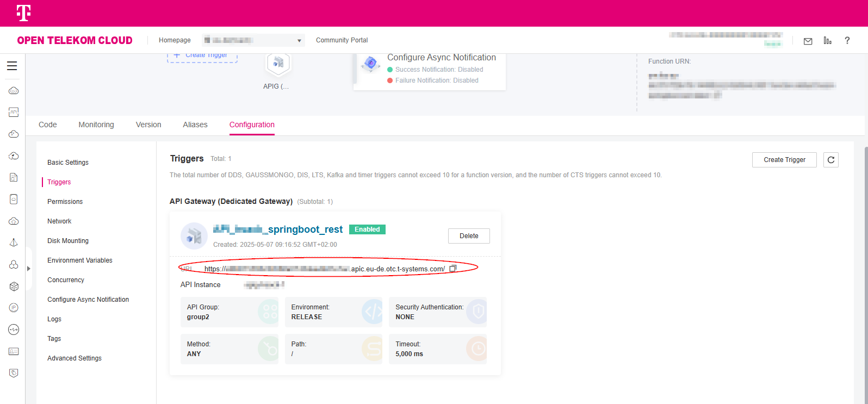
Task: Select Environment Variables in settings menu
Action: [x=80, y=260]
